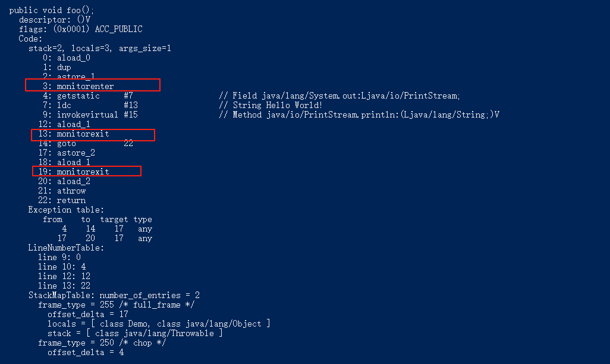Click the public void foo() declaration
This screenshot has height=364, width=610.
coord(51,10)
